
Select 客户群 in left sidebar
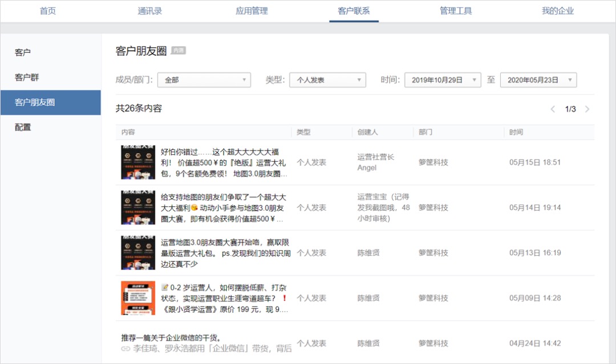pos(51,77)
